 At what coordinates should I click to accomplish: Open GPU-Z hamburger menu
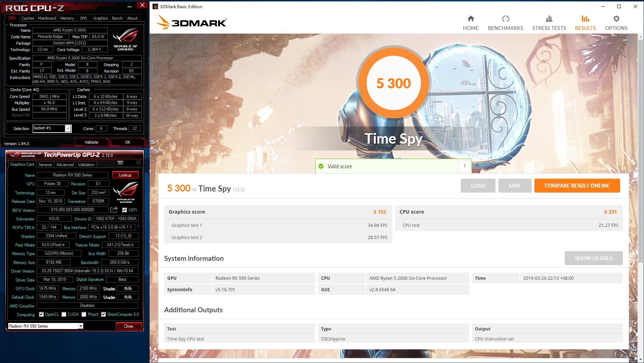click(x=139, y=163)
